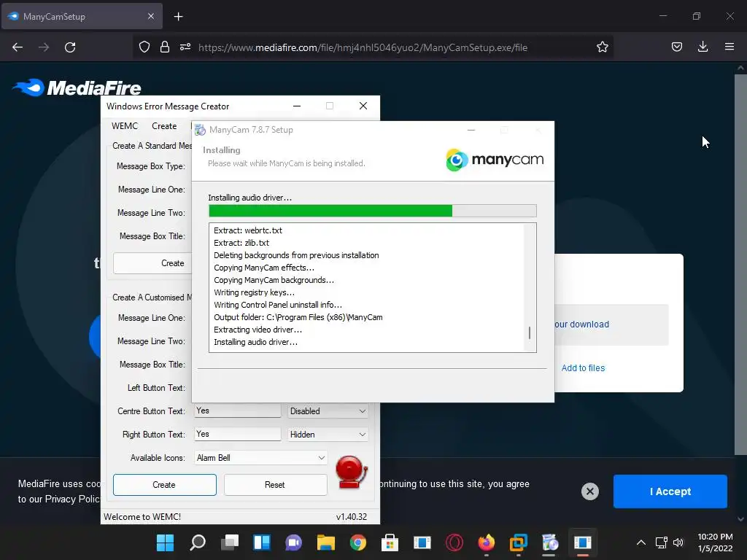
Task: Dismiss the cookie notice with X
Action: (x=589, y=491)
